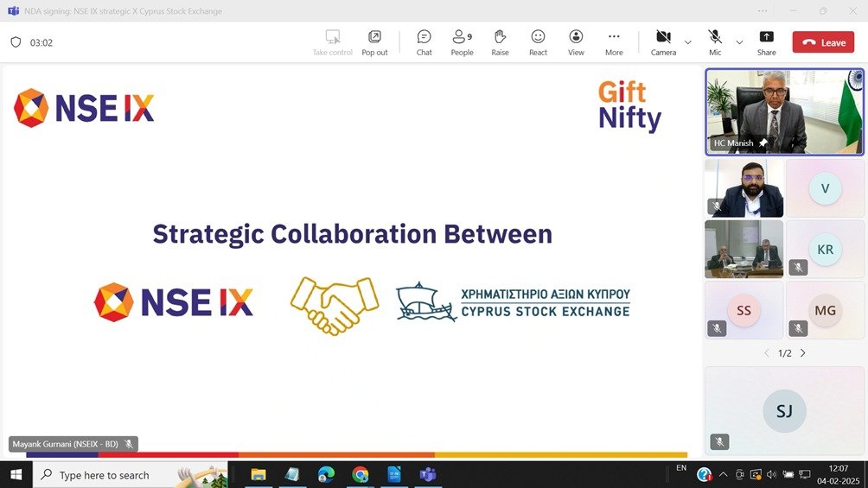
Task: Show hidden system tray icons
Action: click(723, 475)
